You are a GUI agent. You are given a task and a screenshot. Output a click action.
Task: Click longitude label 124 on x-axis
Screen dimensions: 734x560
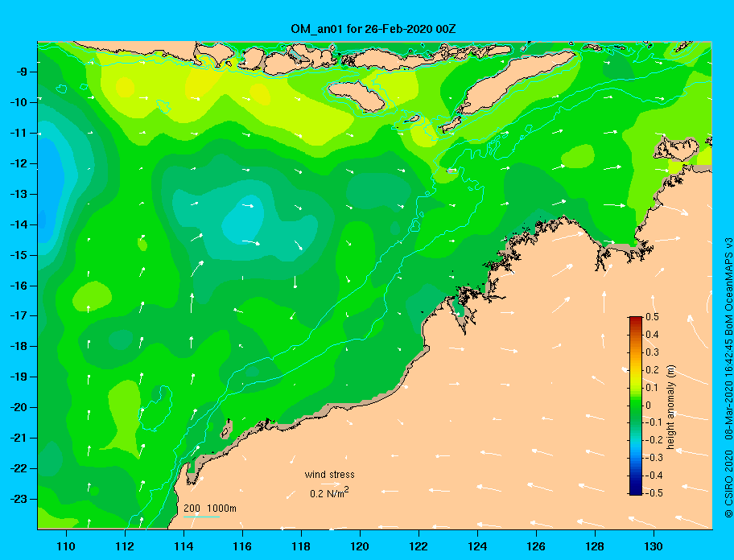pyautogui.click(x=477, y=546)
